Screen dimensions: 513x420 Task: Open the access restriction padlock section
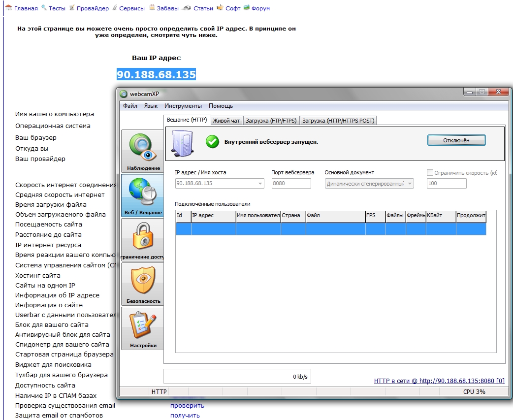click(x=143, y=240)
